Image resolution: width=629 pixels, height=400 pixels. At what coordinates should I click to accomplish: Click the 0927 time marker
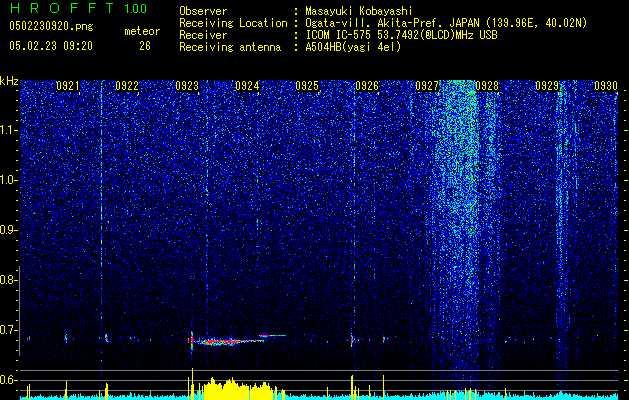(x=427, y=86)
